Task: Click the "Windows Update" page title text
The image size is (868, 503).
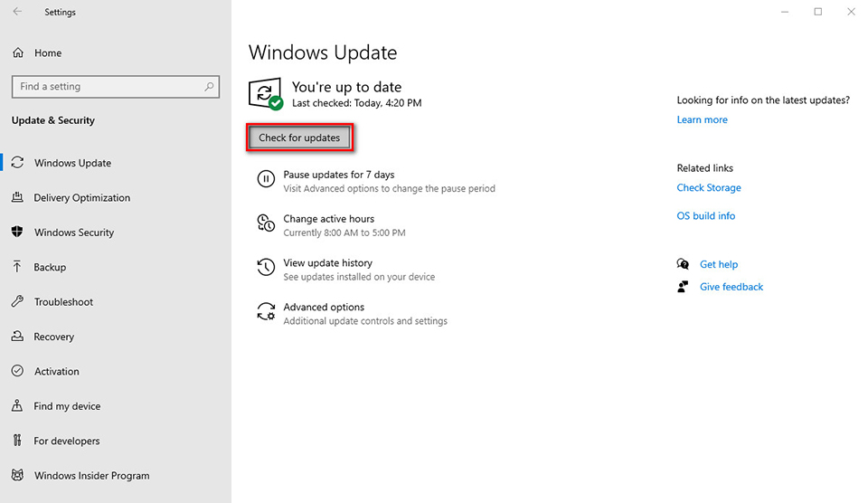Action: [323, 52]
